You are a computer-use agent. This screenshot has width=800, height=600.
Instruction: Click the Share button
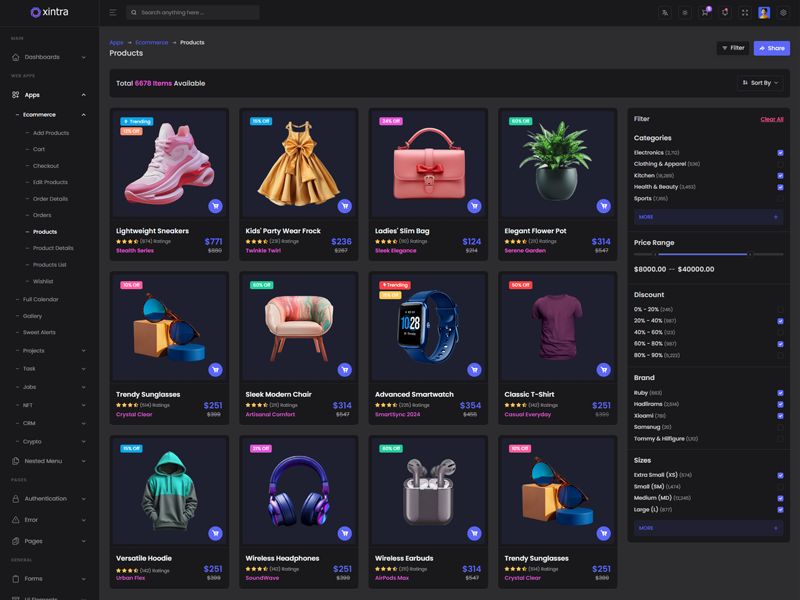tap(771, 48)
